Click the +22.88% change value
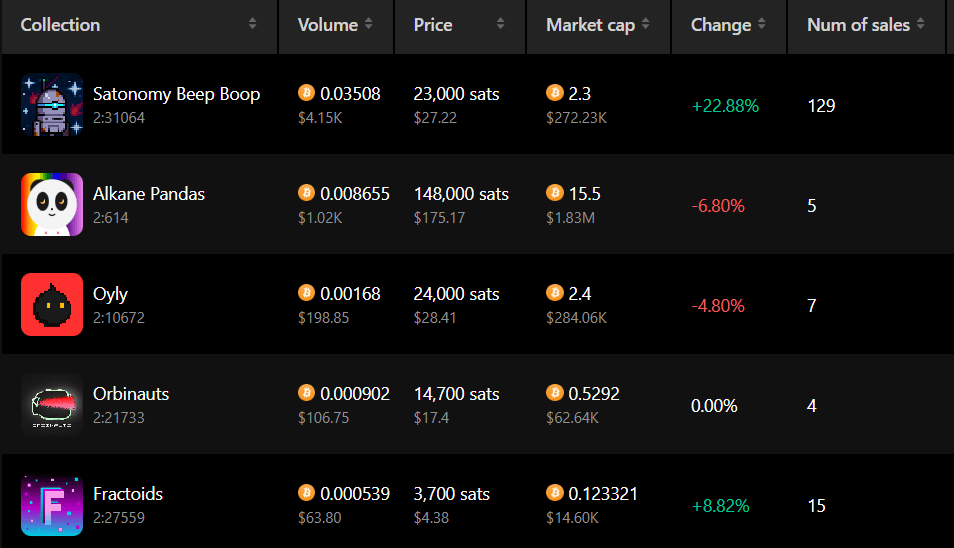The image size is (954, 548). pyautogui.click(x=725, y=106)
